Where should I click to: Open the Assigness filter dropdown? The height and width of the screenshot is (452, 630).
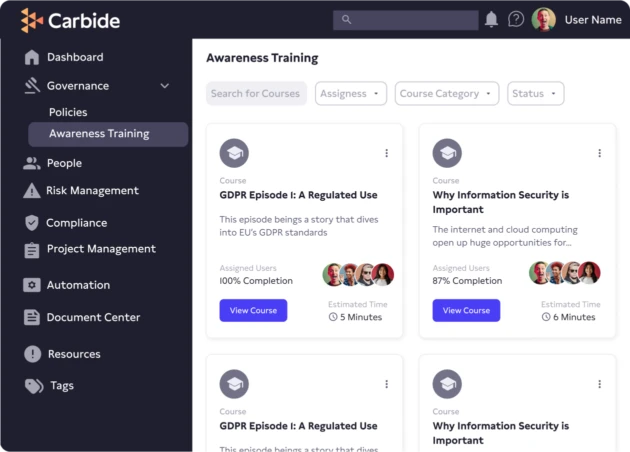(351, 93)
